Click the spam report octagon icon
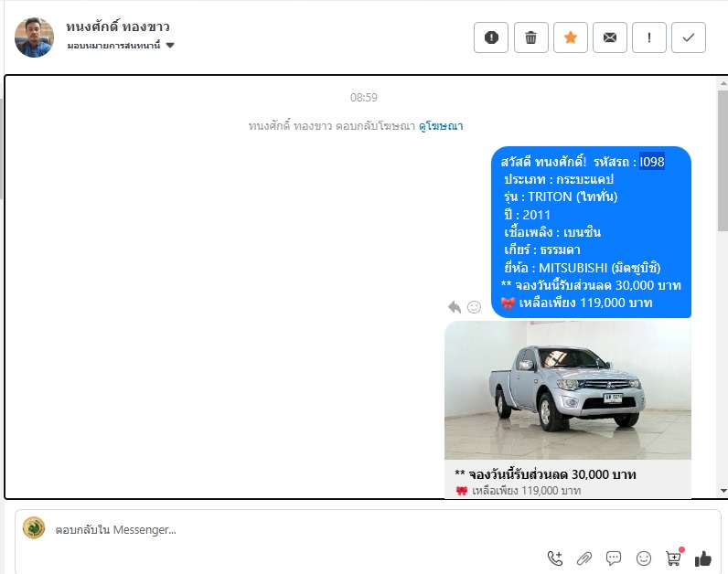 pos(491,37)
